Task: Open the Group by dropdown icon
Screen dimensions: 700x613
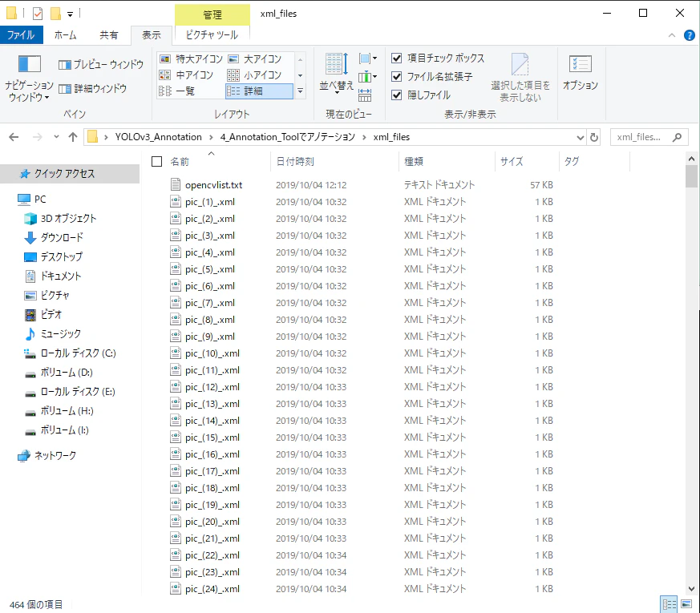Action: click(368, 58)
